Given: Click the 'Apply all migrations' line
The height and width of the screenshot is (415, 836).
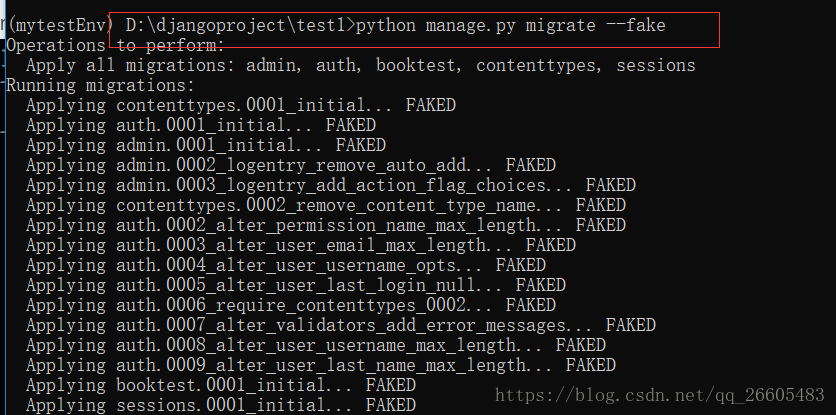Looking at the screenshot, I should 360,66.
